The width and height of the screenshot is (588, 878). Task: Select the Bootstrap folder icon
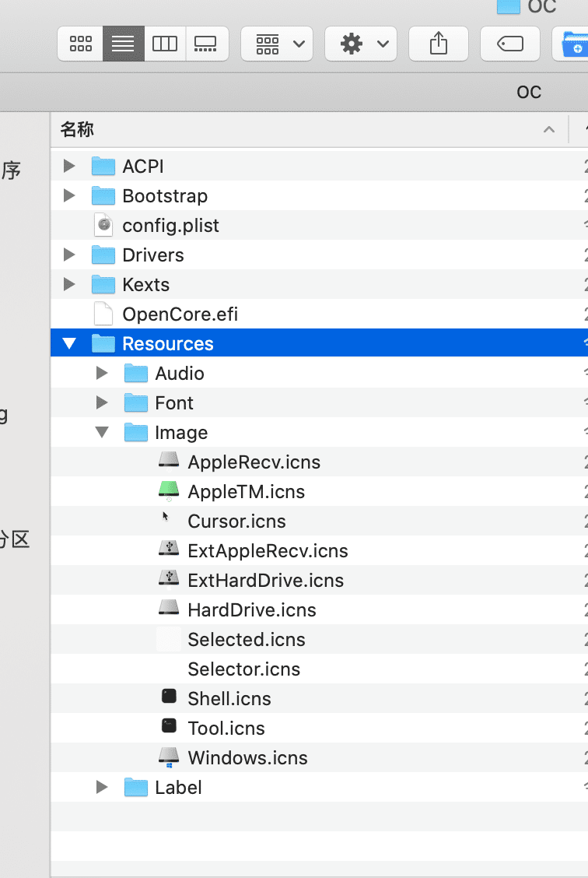pyautogui.click(x=103, y=195)
